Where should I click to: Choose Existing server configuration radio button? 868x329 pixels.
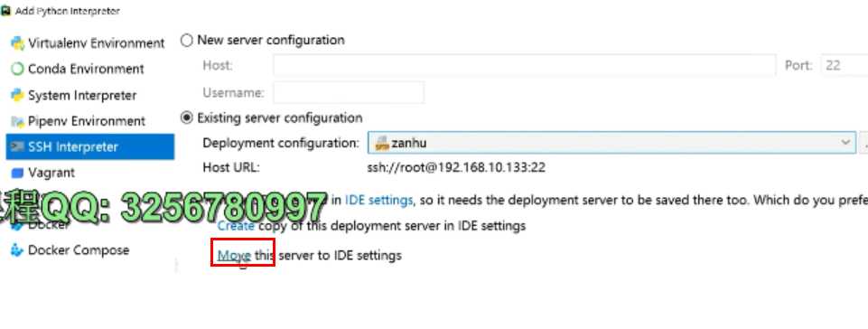187,118
